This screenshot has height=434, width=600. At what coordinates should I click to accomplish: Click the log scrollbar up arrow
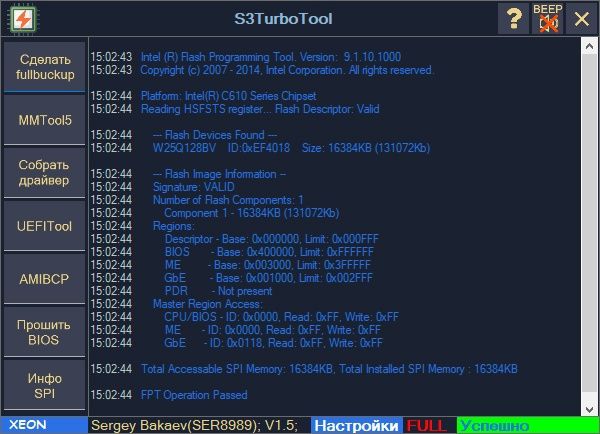pos(590,47)
